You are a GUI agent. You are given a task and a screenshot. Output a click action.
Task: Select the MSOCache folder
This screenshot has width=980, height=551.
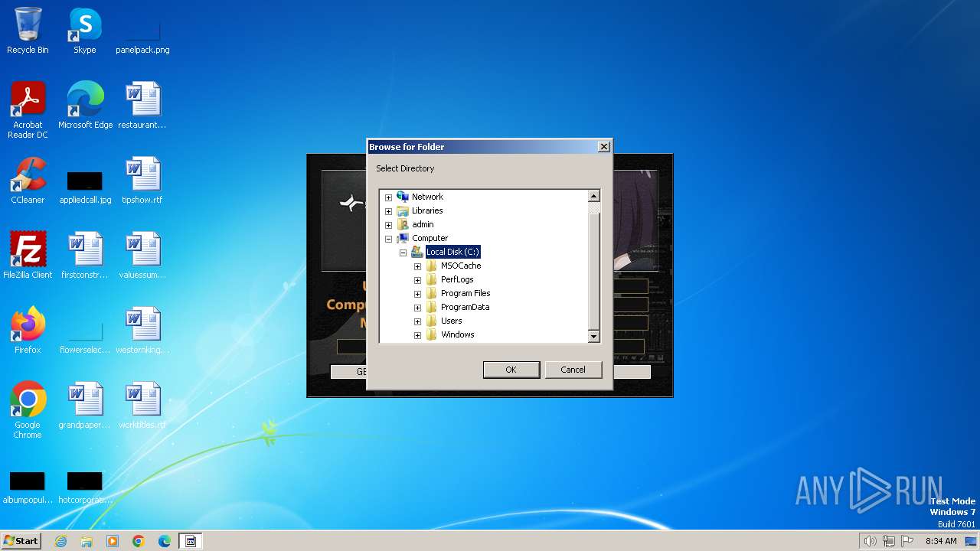461,266
